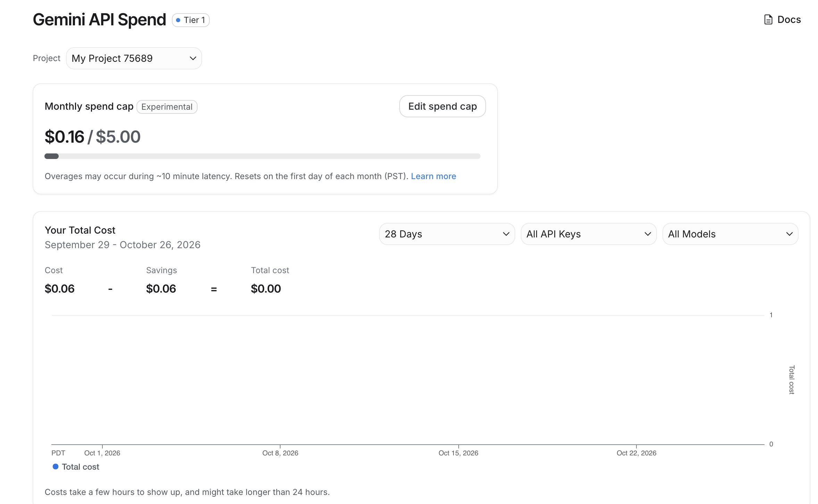Click the Tier 1 badge

(191, 20)
